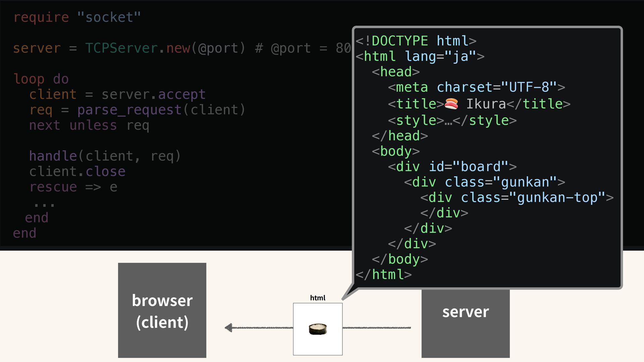644x362 pixels.
Task: Click the handle(client, req) line
Action: (x=105, y=156)
